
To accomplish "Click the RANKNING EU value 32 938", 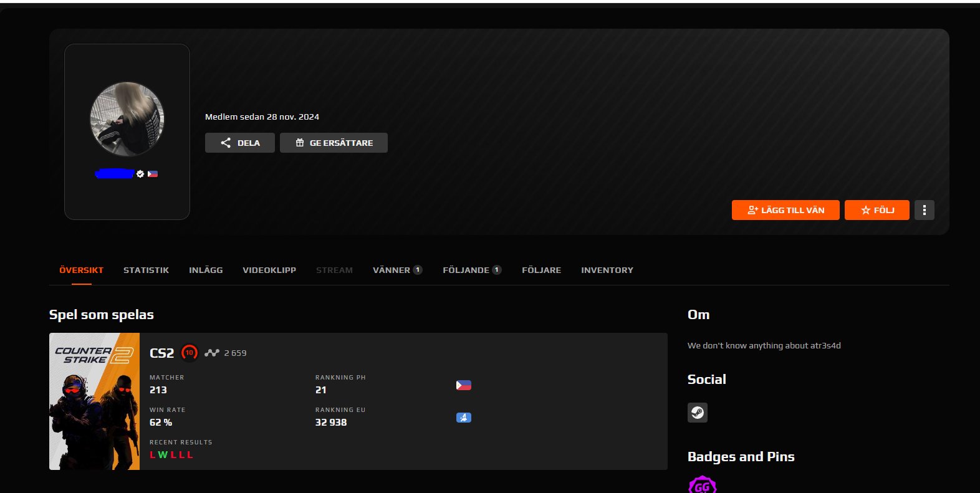I will click(x=331, y=422).
